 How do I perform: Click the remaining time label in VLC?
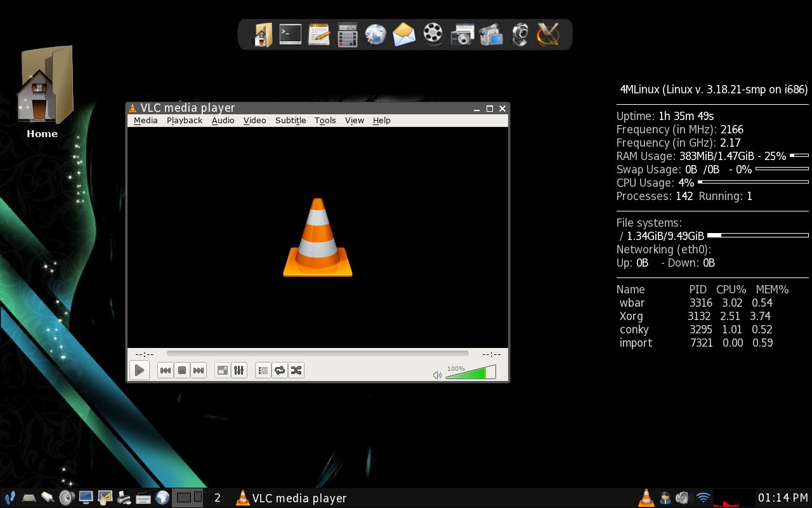point(491,354)
